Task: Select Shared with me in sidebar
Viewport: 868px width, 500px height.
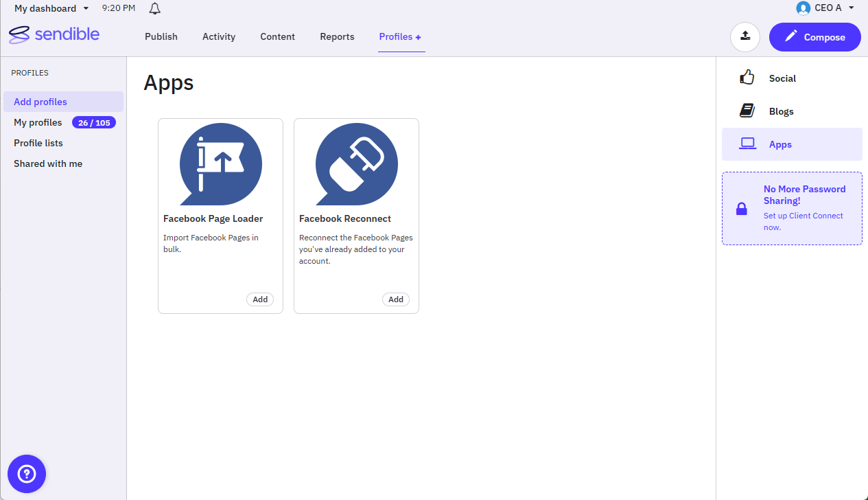Action: [48, 163]
